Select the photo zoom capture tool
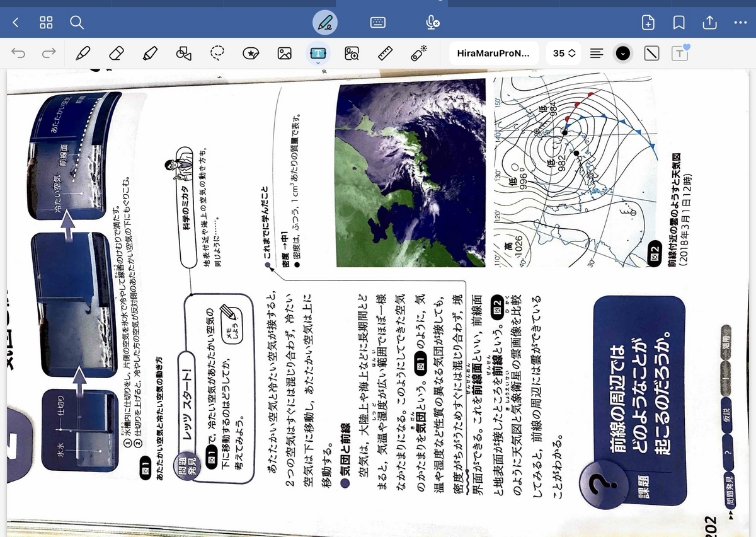Screen dimensions: 756x537 [x=352, y=54]
